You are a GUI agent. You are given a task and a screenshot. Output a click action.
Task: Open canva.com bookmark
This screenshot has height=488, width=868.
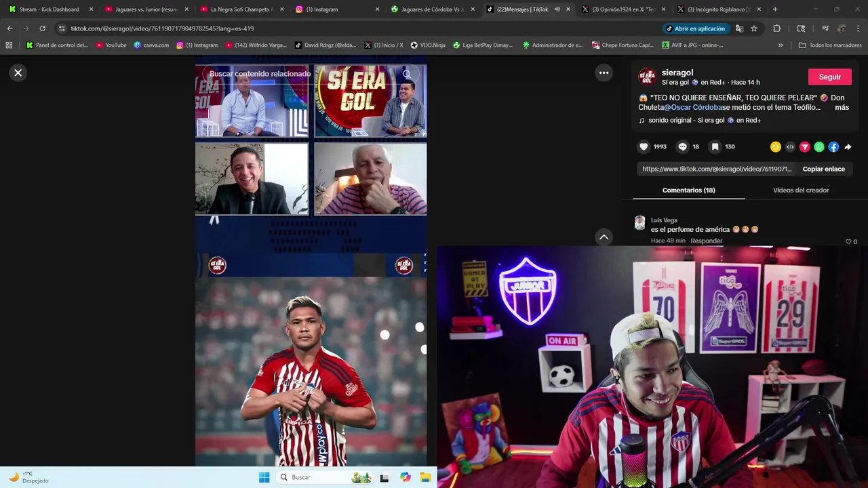pyautogui.click(x=151, y=45)
